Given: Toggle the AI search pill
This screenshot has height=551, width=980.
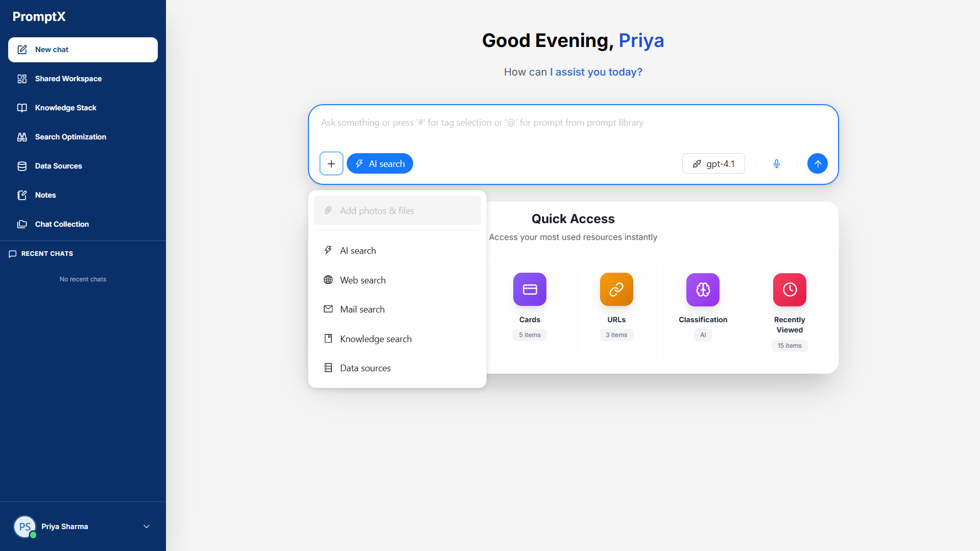Looking at the screenshot, I should (x=380, y=164).
